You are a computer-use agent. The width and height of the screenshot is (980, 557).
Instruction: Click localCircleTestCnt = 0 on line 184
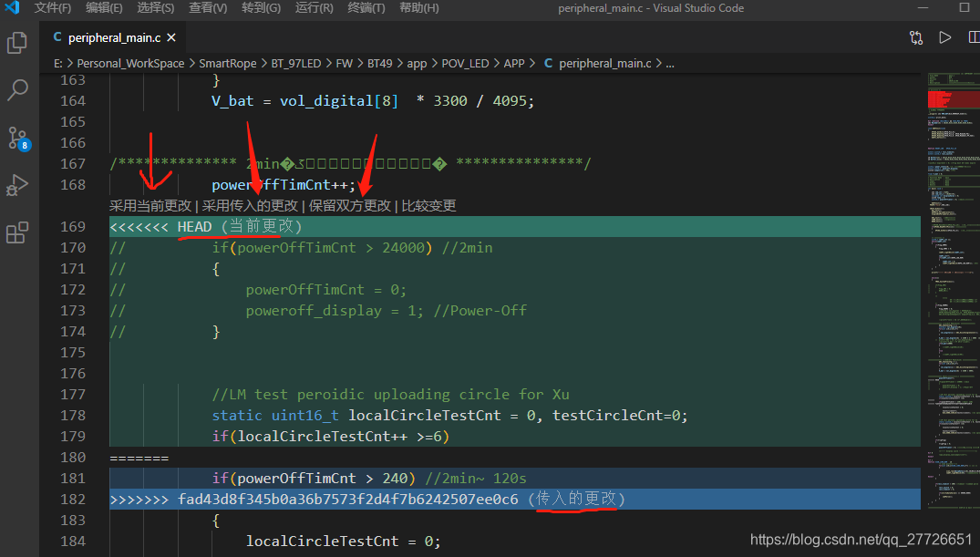pos(343,542)
